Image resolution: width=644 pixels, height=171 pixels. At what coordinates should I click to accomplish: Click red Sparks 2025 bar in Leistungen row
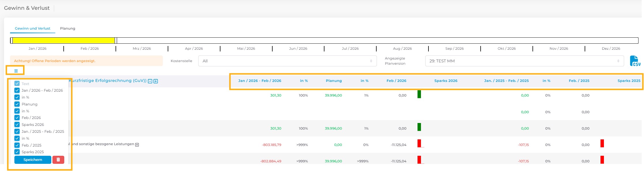pyautogui.click(x=602, y=143)
